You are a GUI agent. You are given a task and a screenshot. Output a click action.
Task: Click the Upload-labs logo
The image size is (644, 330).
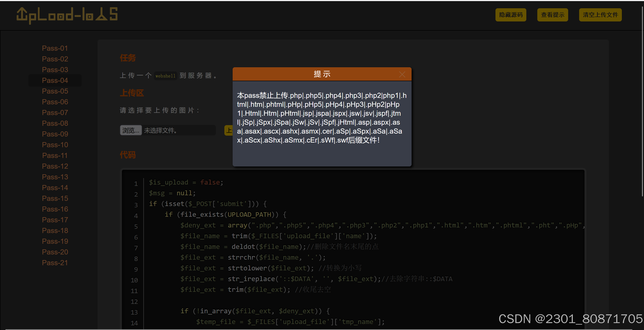[67, 15]
